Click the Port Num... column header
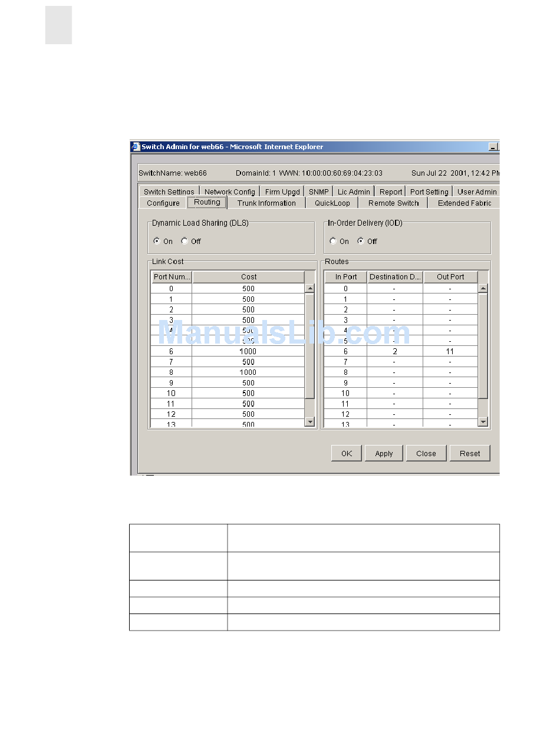Screen dimensions: 560x729 click(x=172, y=277)
